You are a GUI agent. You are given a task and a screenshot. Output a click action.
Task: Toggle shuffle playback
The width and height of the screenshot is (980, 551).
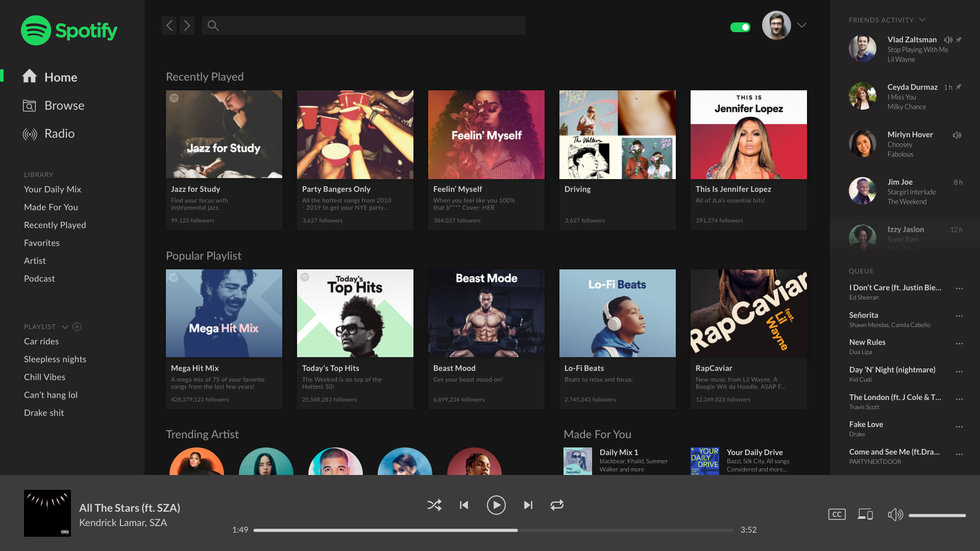(434, 505)
